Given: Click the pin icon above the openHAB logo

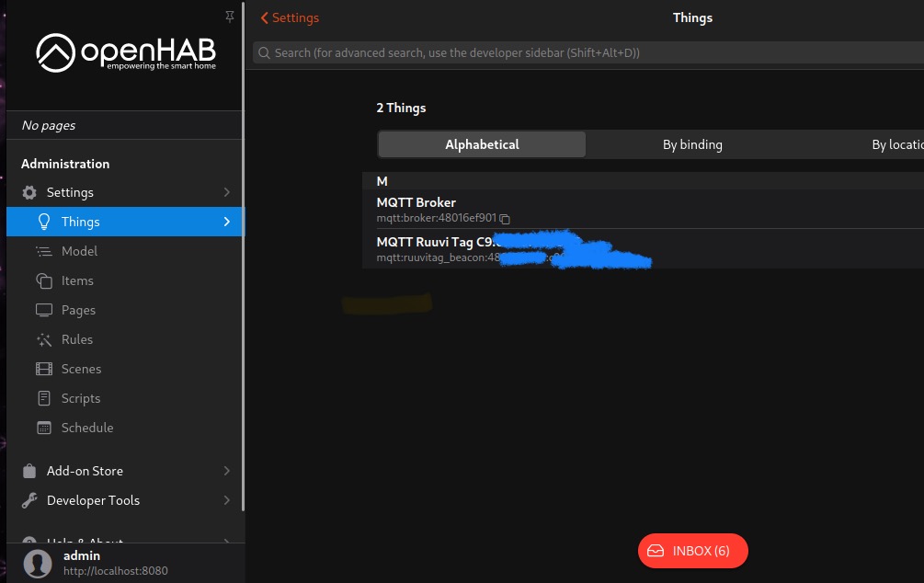Looking at the screenshot, I should tap(229, 17).
